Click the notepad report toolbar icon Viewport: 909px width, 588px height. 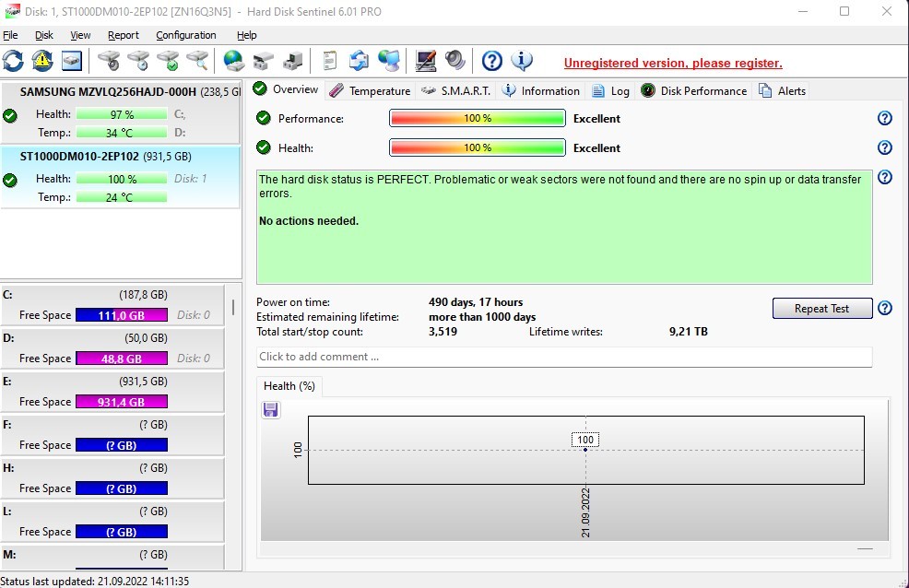(329, 61)
